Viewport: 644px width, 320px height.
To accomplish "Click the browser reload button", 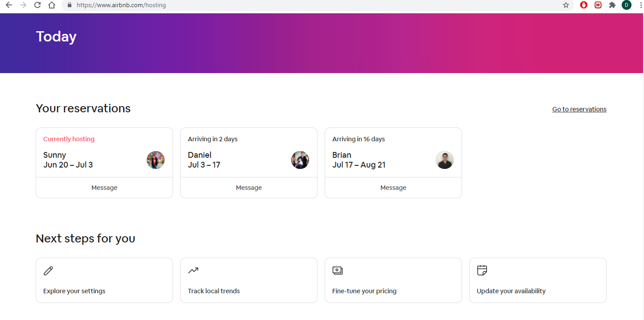I will [37, 5].
